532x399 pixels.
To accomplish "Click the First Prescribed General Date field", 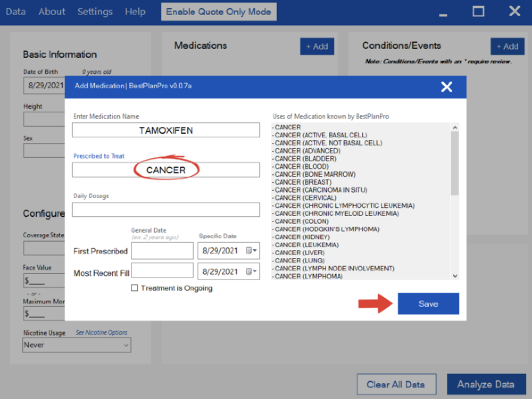I will click(162, 251).
